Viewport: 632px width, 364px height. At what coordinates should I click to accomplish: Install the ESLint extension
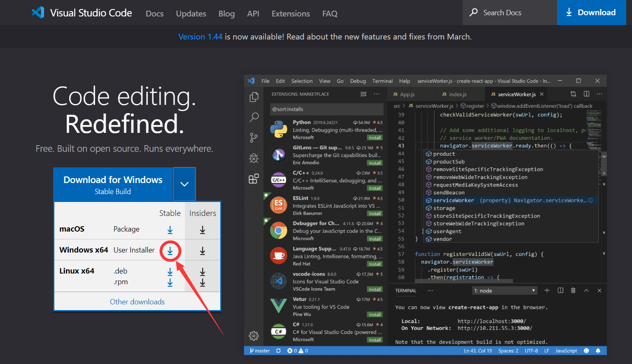coord(375,213)
